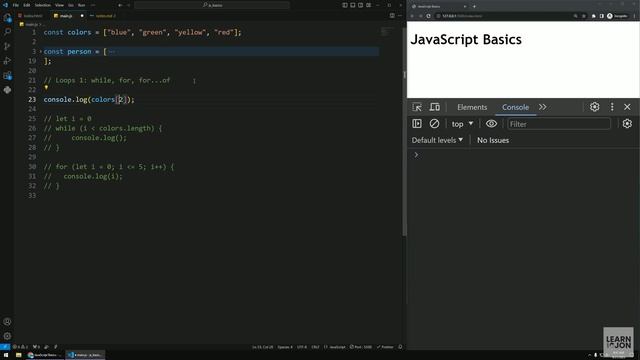640x360 pixels.
Task: Toggle VS Code primary sidebar layout
Action: (345, 5)
